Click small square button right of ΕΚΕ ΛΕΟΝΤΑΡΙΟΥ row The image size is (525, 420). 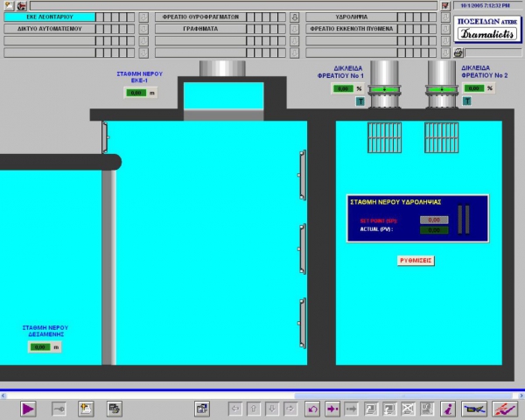(x=143, y=17)
